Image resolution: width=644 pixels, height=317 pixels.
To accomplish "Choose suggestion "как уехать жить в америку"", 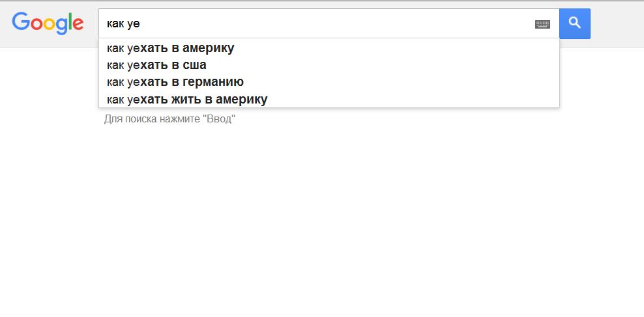I will (329, 99).
